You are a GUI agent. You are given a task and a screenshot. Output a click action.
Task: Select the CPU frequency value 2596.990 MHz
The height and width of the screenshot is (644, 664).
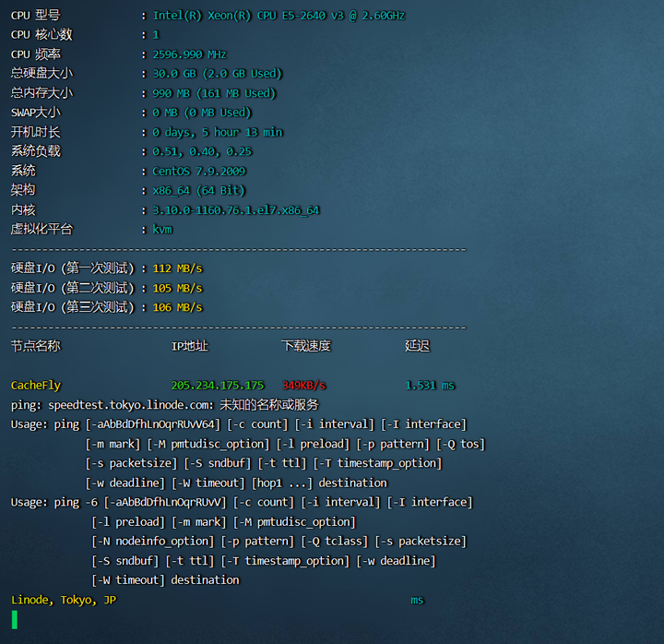click(x=189, y=54)
